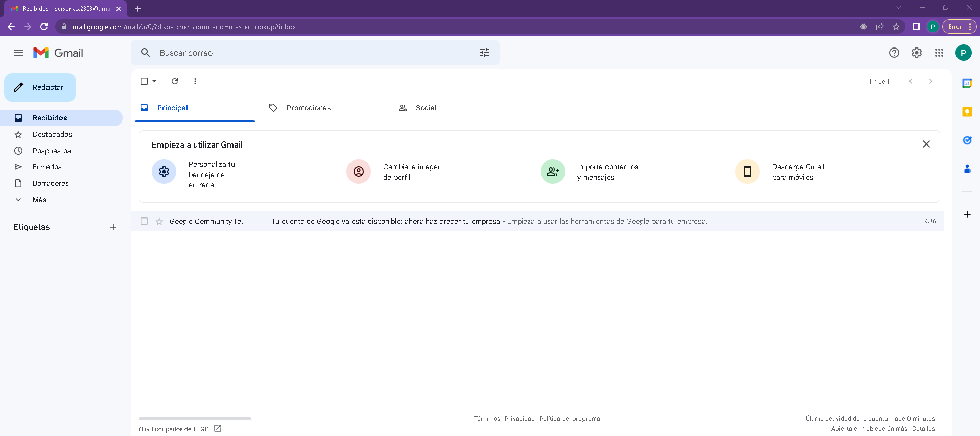Screen dimensions: 980x436
Task: Click the Help question mark icon
Action: click(x=894, y=53)
